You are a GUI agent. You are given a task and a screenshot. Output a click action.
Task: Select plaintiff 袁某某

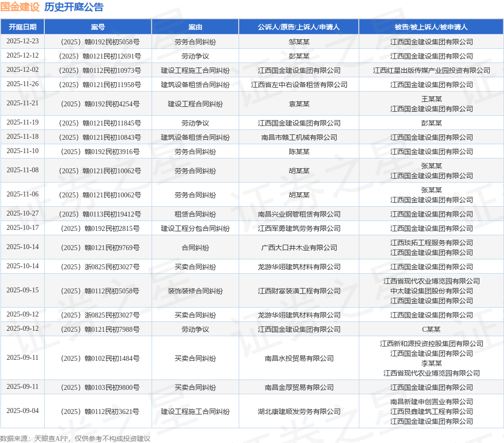tap(299, 104)
